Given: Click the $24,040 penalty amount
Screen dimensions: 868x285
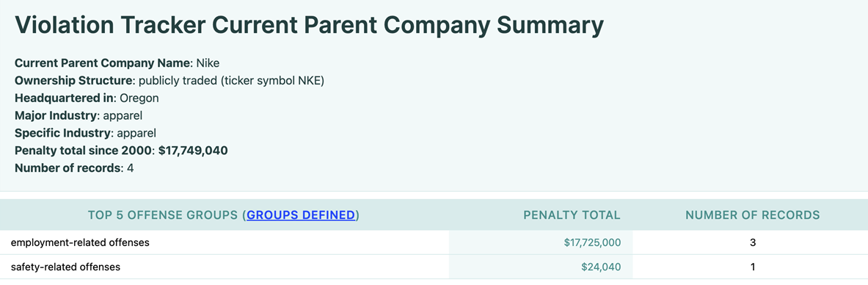Looking at the screenshot, I should 601,267.
